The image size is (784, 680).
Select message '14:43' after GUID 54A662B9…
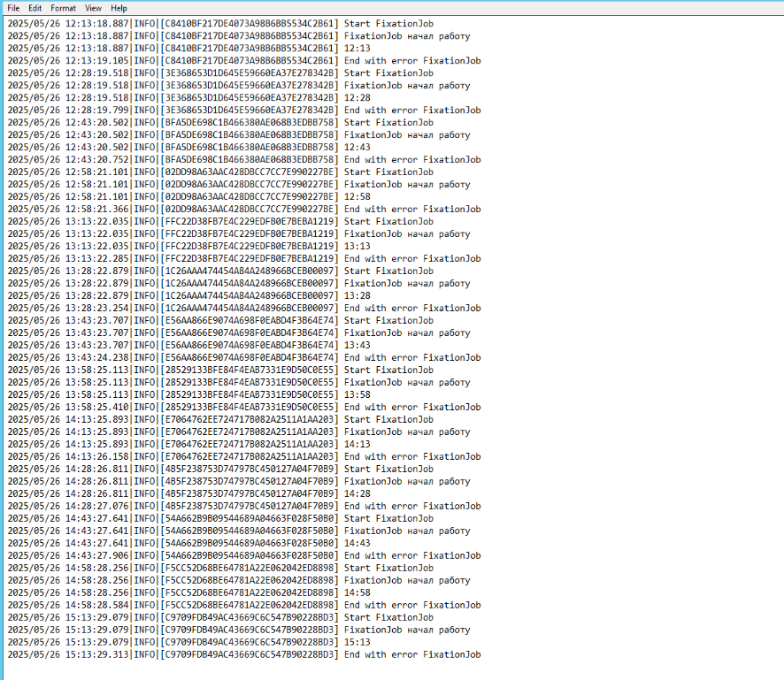[x=357, y=543]
